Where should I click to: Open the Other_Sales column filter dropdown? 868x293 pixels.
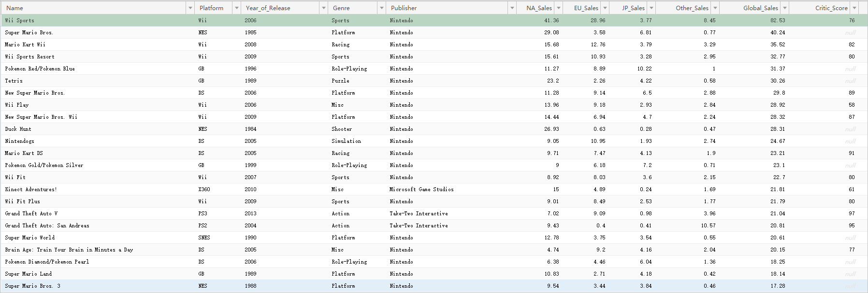[715, 8]
